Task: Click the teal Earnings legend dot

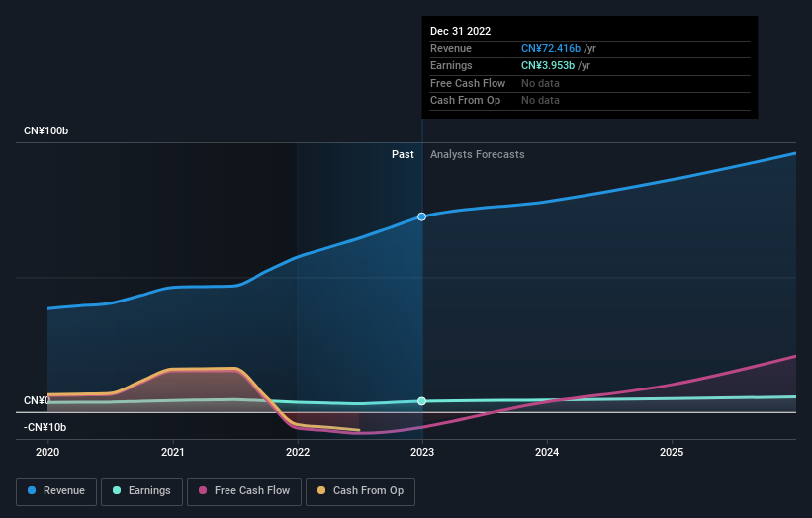Action: [x=117, y=490]
